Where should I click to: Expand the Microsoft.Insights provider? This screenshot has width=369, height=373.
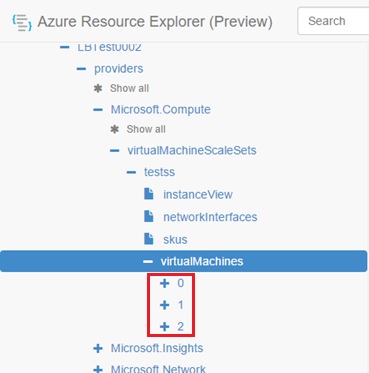point(98,349)
